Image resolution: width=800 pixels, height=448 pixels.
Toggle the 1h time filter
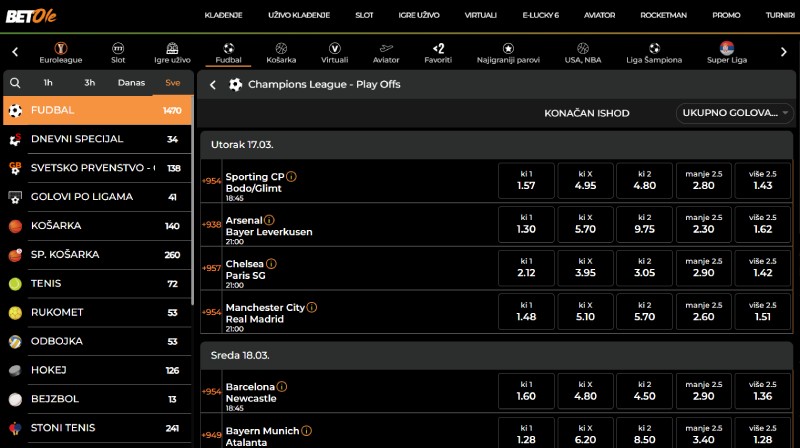click(x=48, y=83)
